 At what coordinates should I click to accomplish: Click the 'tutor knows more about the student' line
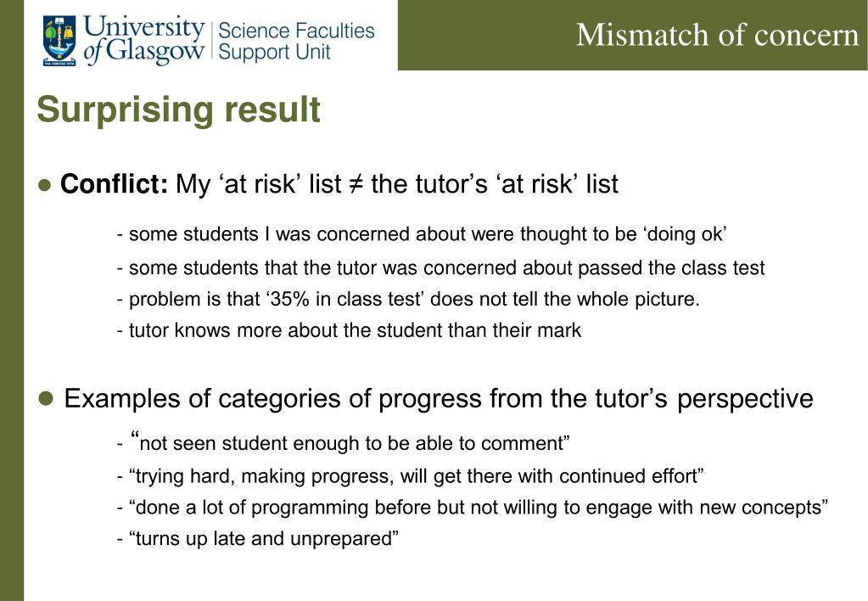pos(349,330)
